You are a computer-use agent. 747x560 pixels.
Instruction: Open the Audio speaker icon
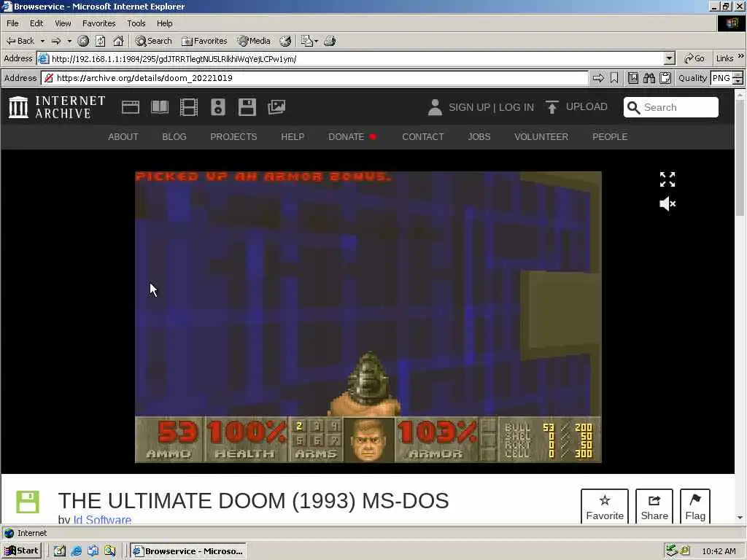(217, 107)
